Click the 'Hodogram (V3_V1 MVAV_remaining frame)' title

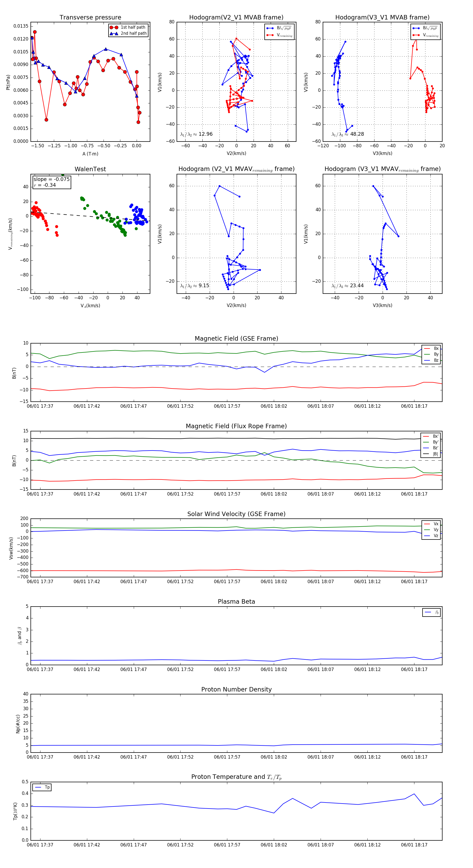tap(382, 169)
